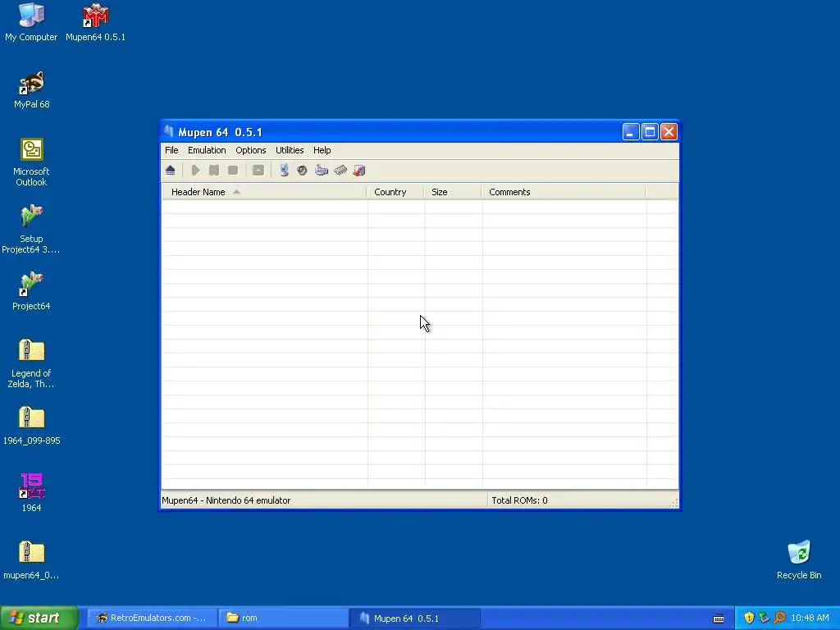Open the Emulation menu
The image size is (840, 630).
(207, 150)
